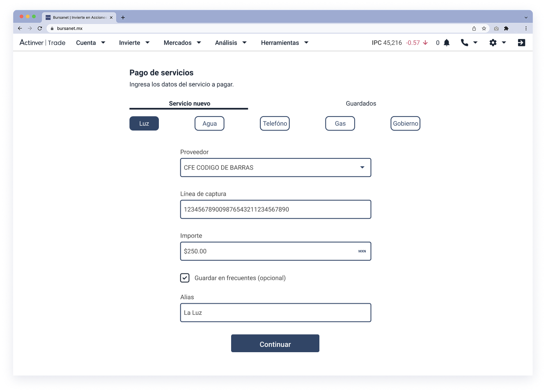
Task: Expand the chevron next to the gear icon
Action: [x=504, y=42]
